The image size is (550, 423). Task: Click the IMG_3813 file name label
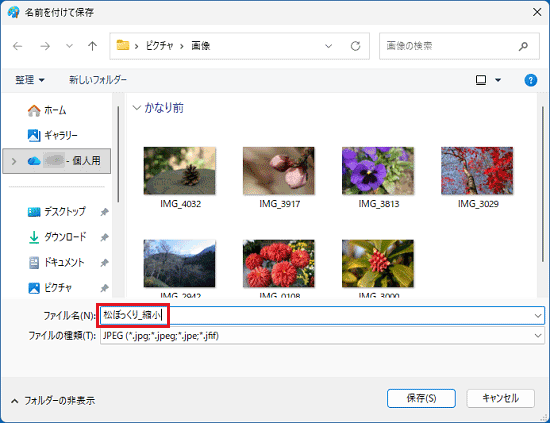coord(379,204)
